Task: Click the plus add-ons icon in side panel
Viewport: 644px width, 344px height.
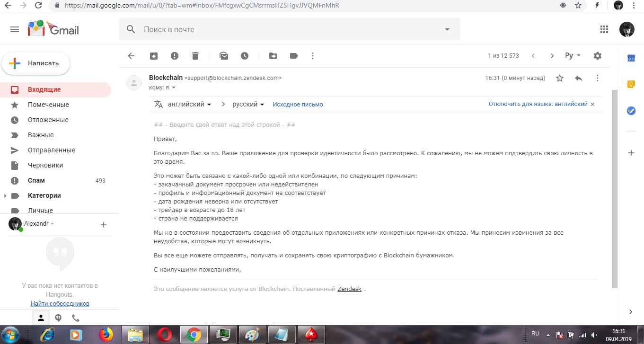Action: point(631,153)
